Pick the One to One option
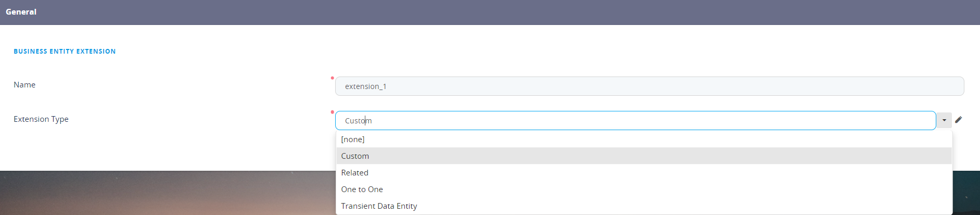Viewport: 980px width, 215px height. click(362, 189)
